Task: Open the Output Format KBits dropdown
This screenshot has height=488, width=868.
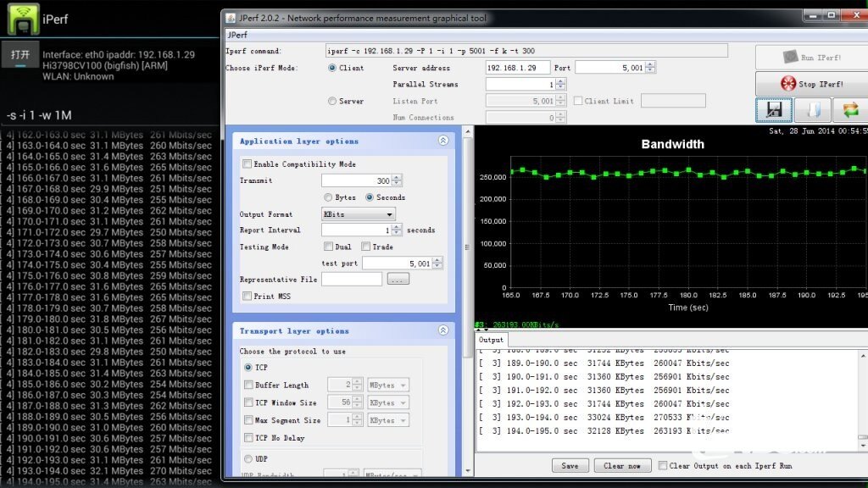Action: coord(358,214)
